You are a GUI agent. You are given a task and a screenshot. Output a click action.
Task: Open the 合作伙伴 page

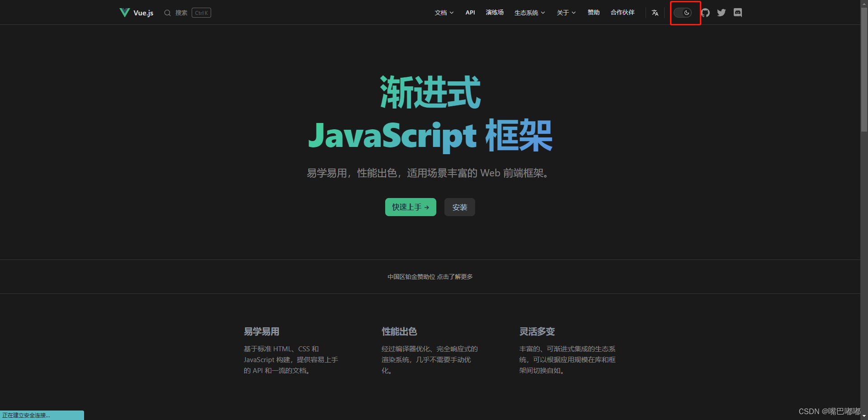(x=622, y=13)
